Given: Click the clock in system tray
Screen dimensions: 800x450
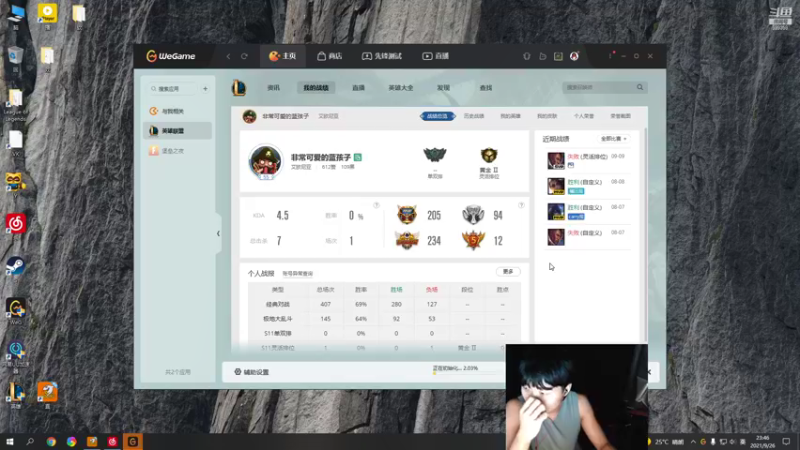Looking at the screenshot, I should coord(763,441).
